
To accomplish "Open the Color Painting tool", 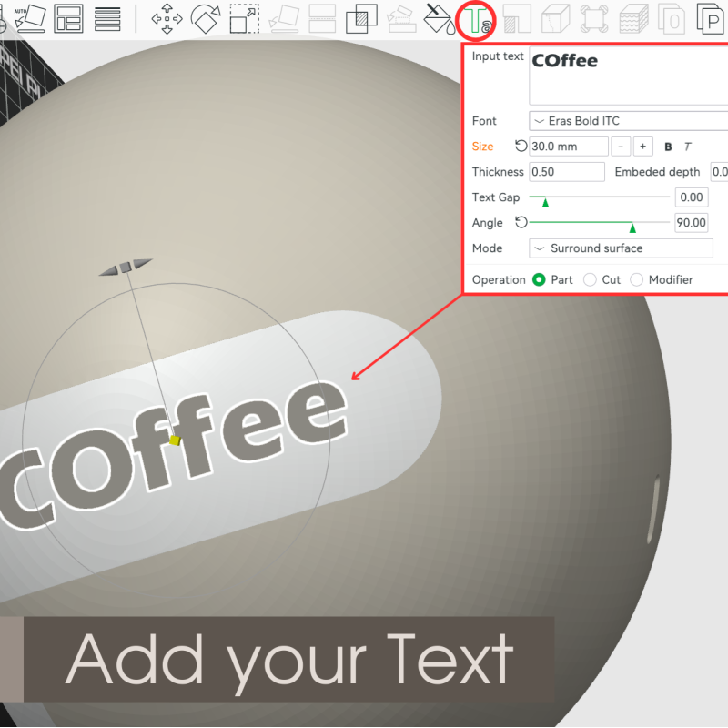I will (440, 18).
